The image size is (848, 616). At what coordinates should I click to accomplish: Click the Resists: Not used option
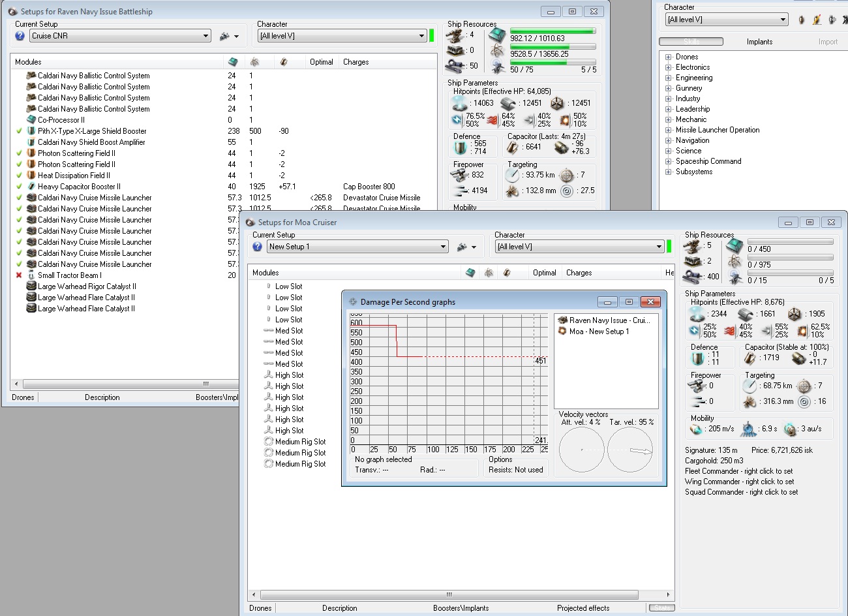[x=515, y=470]
